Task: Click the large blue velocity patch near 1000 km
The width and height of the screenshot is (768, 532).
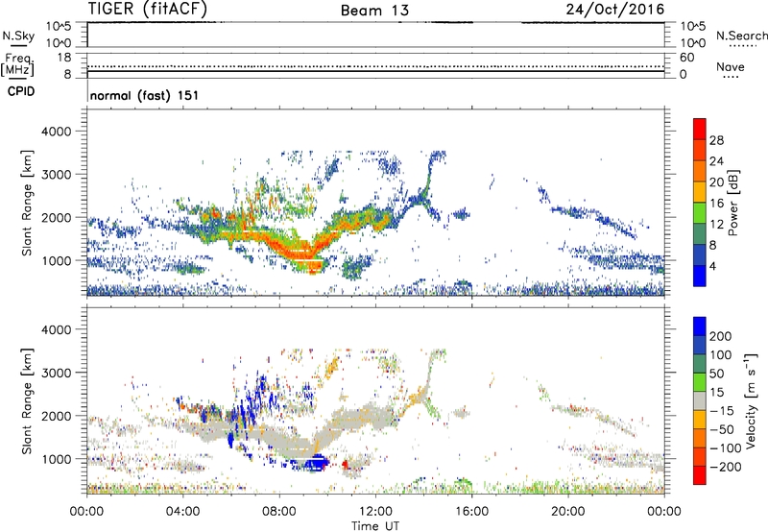Action: click(x=315, y=463)
